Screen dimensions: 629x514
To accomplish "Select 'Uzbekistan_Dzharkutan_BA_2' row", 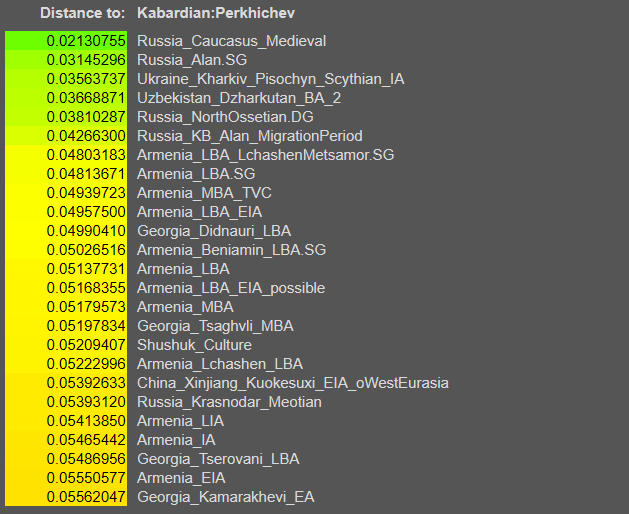I will click(x=239, y=98).
